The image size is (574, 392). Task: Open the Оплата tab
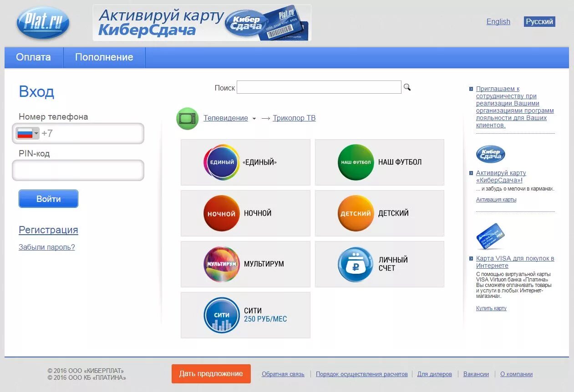pos(34,57)
